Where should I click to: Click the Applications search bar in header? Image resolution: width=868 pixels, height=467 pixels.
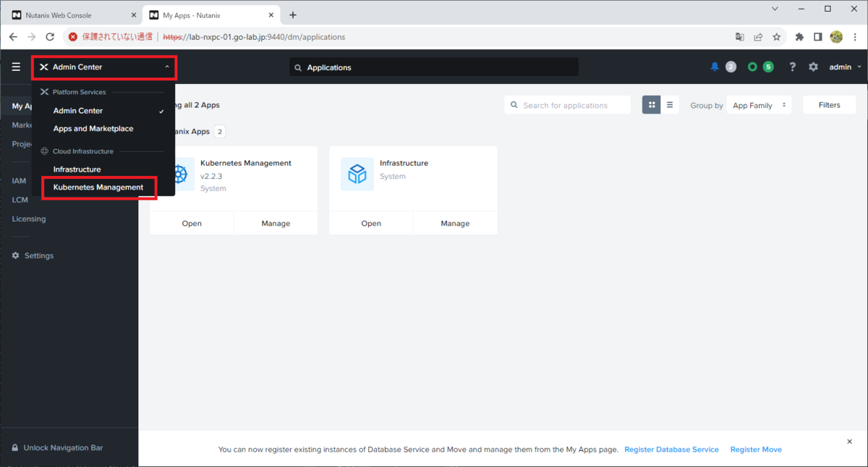coord(434,67)
